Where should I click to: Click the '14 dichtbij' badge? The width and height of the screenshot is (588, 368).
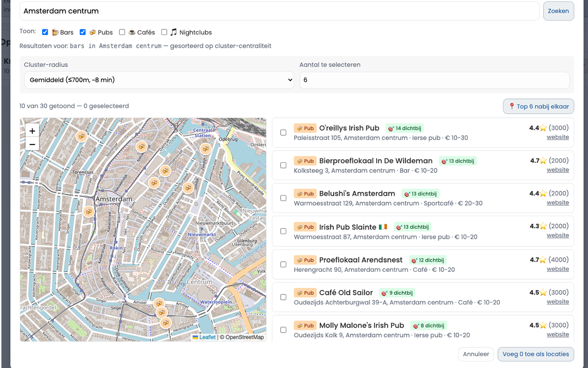pyautogui.click(x=404, y=128)
